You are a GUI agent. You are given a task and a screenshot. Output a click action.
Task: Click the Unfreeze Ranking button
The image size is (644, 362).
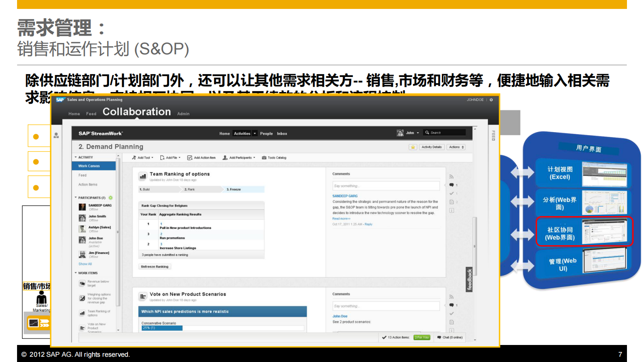(155, 266)
